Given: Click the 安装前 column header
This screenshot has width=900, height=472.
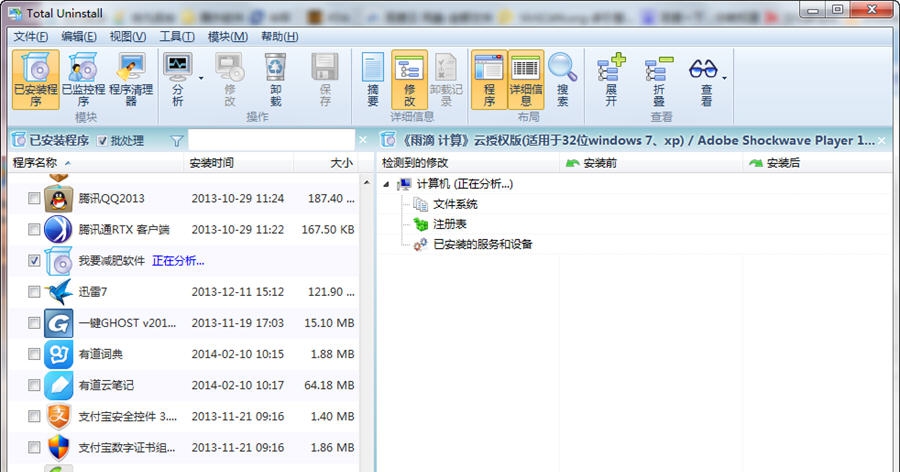Looking at the screenshot, I should click(x=651, y=163).
